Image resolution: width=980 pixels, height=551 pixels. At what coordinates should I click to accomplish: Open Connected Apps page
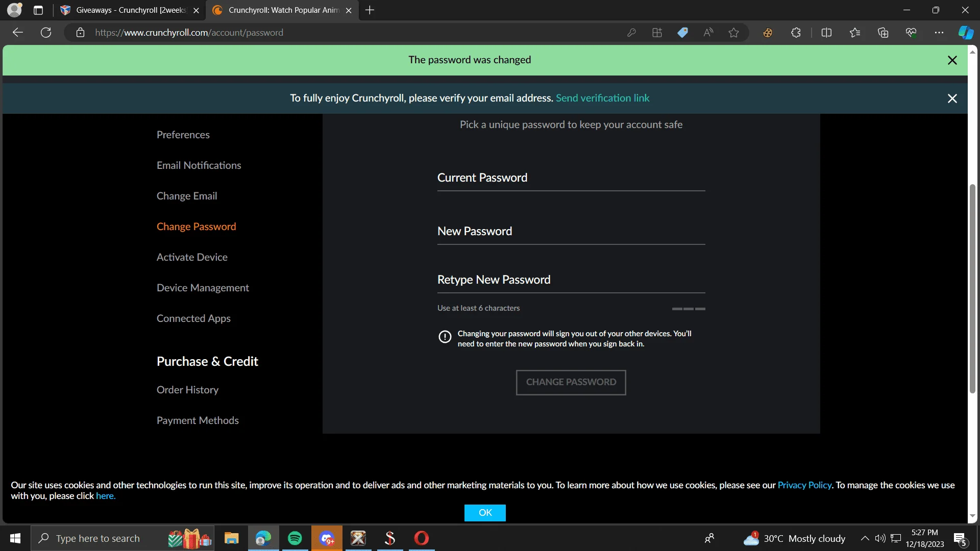click(193, 318)
